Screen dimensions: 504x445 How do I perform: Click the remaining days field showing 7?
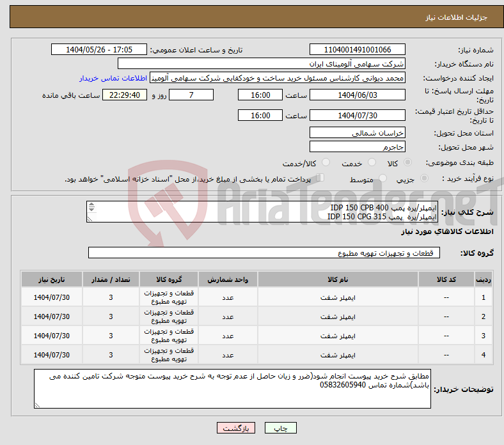(x=191, y=95)
